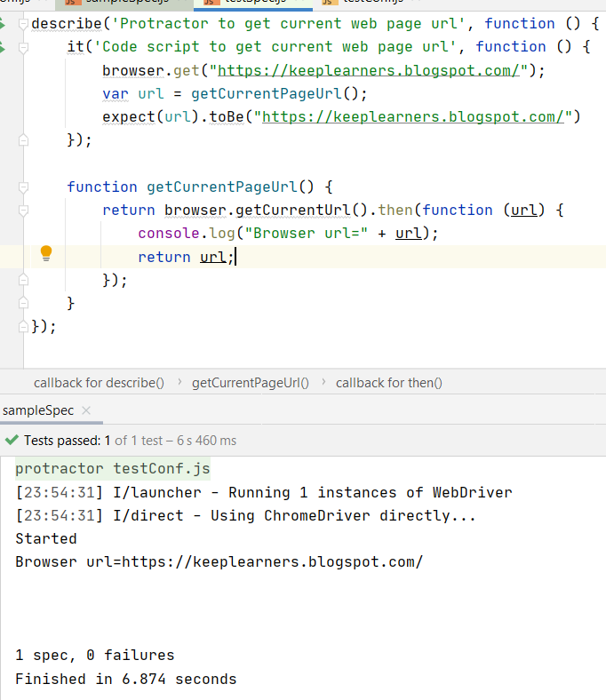Viewport: 606px width, 700px height.
Task: Click fold end marker after return url line
Action: click(23, 281)
